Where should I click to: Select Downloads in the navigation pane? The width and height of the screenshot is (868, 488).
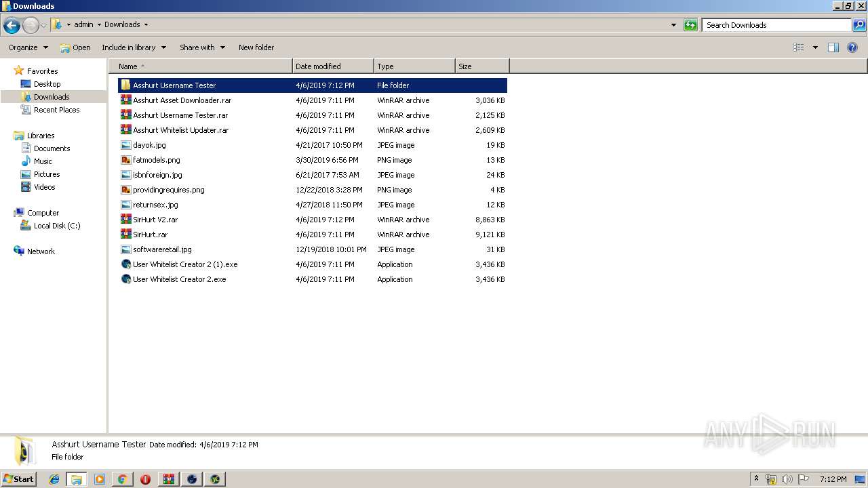point(52,97)
